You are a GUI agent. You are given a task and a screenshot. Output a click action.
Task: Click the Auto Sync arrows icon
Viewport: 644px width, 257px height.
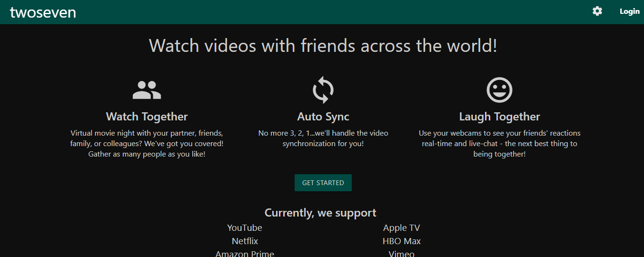pyautogui.click(x=323, y=89)
